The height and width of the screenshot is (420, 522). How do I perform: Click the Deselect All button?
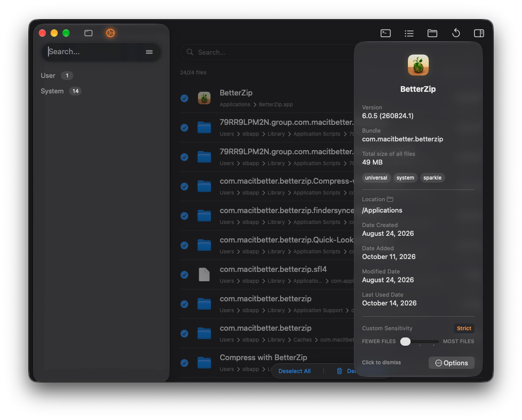295,371
